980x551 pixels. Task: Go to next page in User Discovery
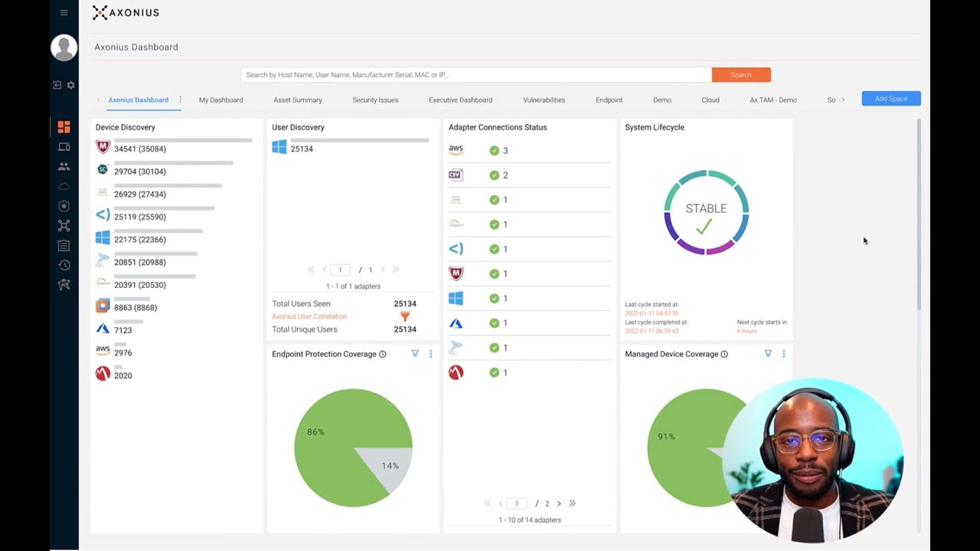(x=383, y=269)
